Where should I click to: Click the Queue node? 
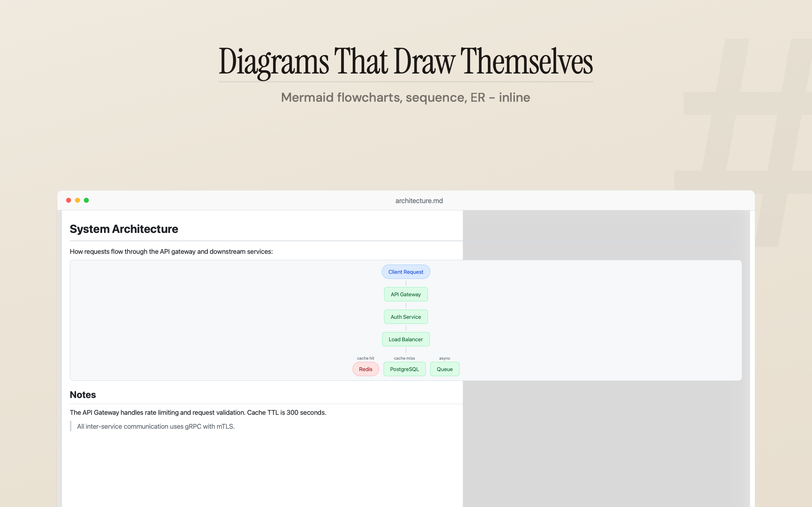(x=445, y=369)
